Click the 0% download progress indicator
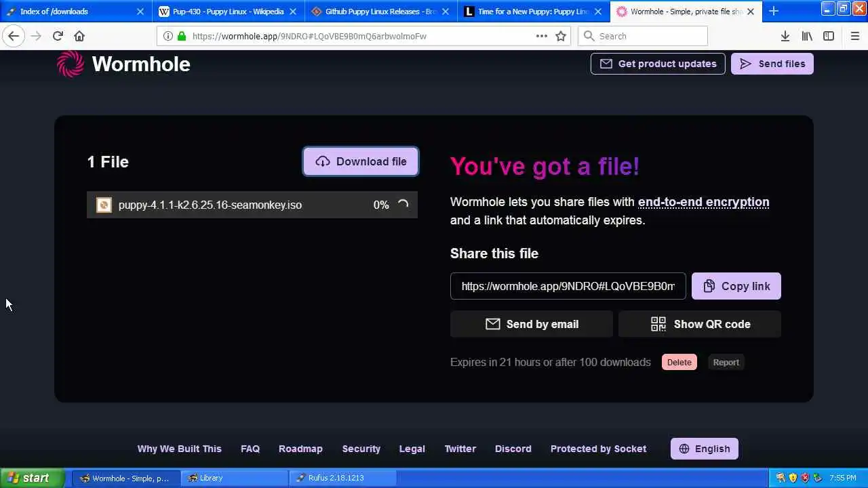 pos(381,205)
